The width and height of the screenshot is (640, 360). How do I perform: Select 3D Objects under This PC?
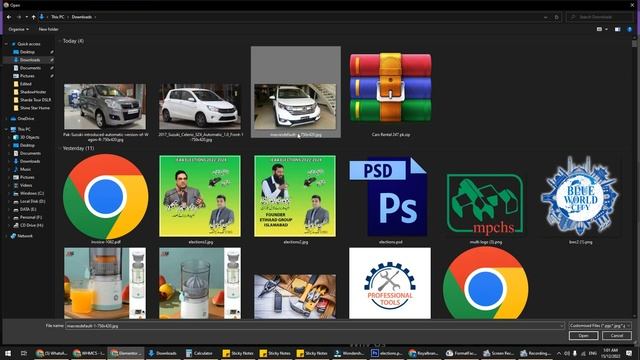coord(29,138)
